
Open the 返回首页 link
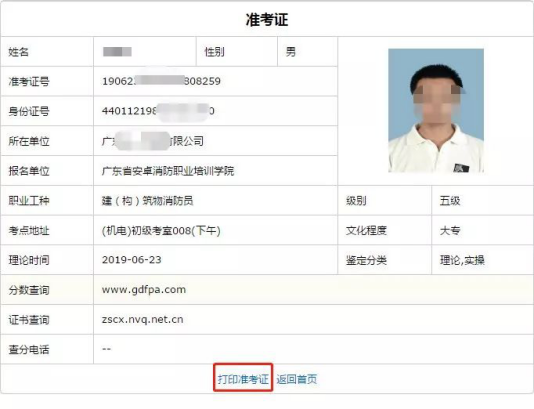297,379
